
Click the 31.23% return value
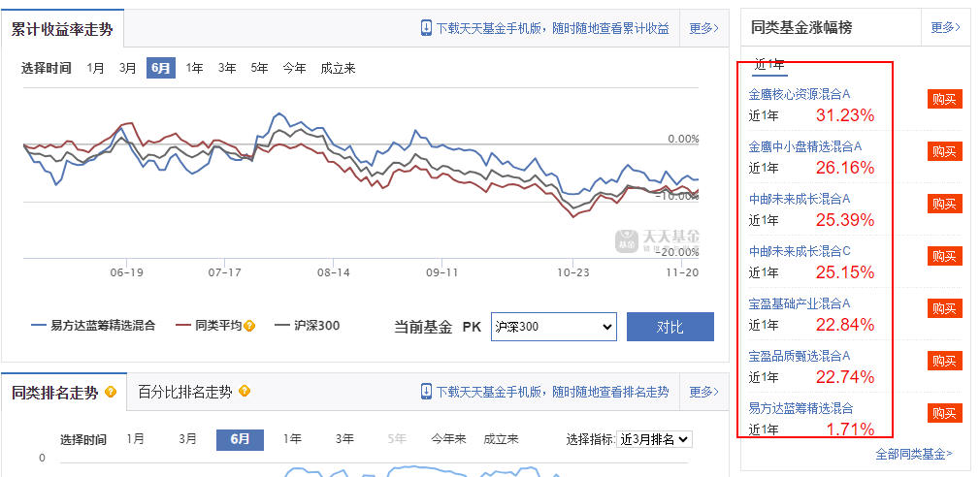coord(844,115)
